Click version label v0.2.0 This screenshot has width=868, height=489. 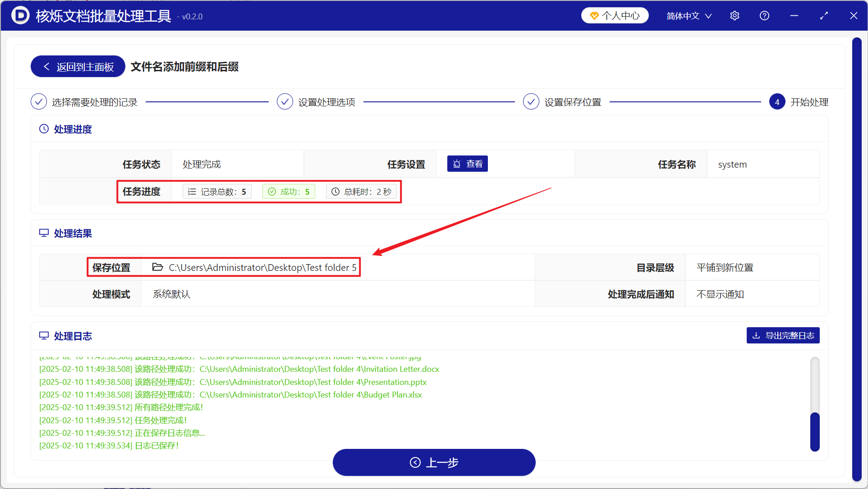[192, 17]
